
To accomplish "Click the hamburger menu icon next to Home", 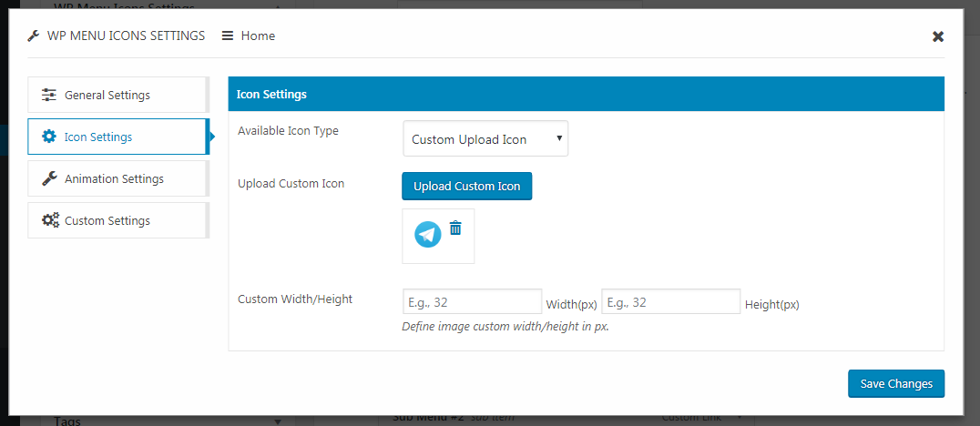I will point(228,36).
